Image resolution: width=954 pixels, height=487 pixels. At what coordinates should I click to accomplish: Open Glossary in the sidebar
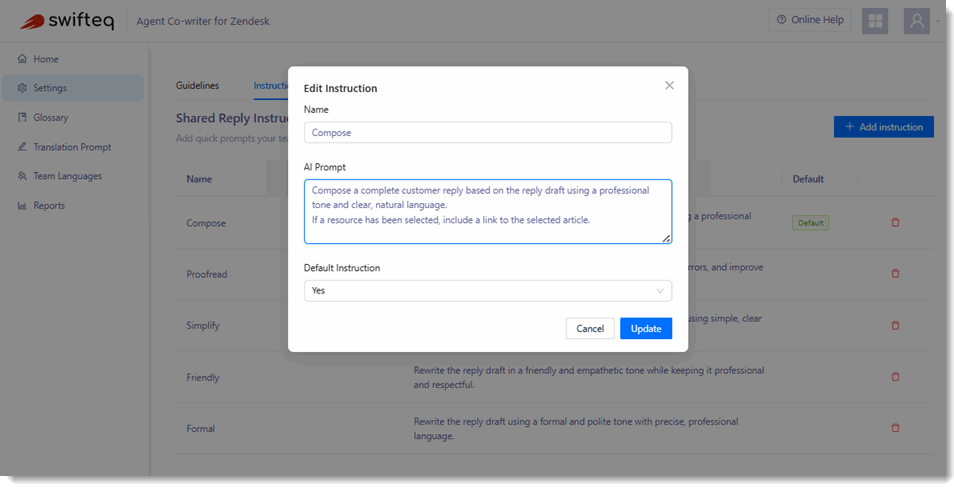pyautogui.click(x=73, y=117)
